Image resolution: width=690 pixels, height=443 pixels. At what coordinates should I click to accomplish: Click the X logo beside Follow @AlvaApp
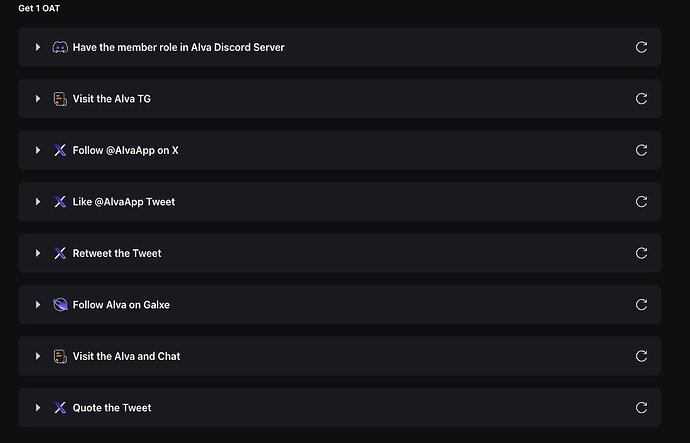tap(60, 150)
